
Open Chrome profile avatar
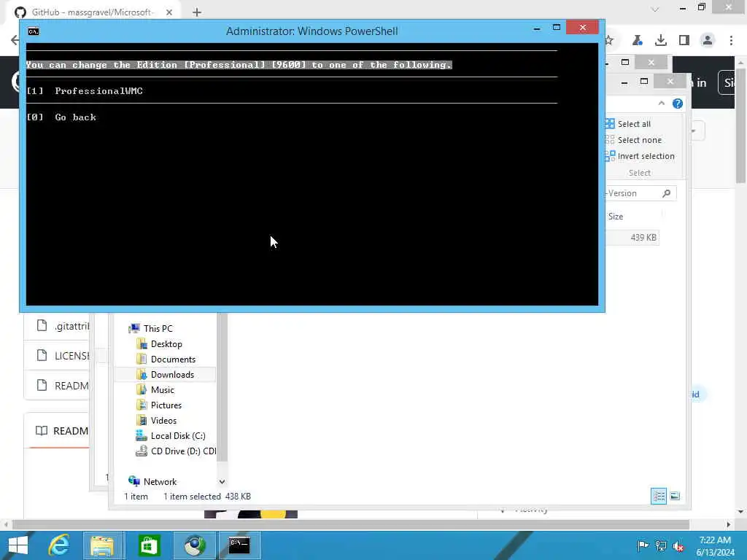708,41
